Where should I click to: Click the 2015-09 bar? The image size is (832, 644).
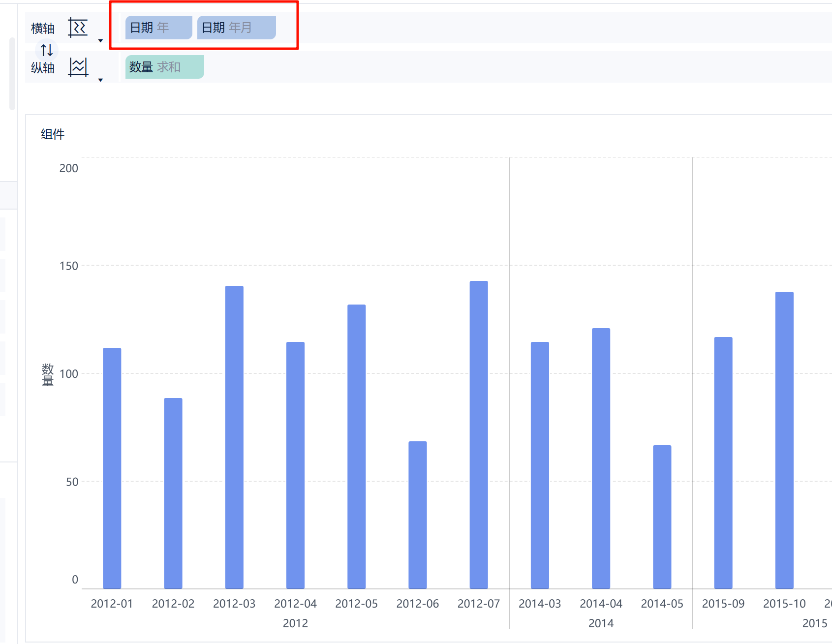(x=723, y=463)
